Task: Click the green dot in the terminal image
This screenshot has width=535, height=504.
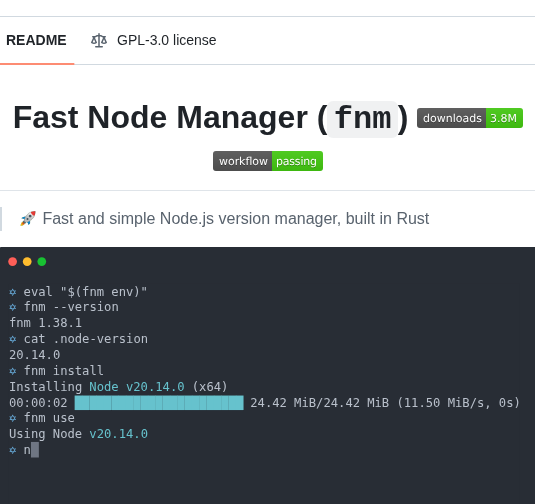Action: point(42,262)
